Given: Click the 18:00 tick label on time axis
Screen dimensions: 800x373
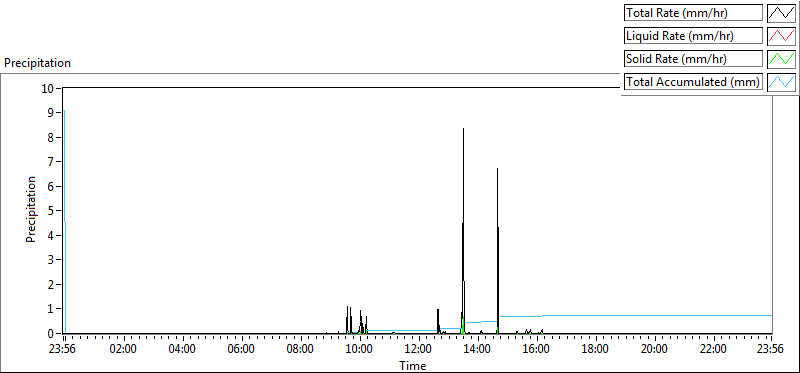Looking at the screenshot, I should point(595,350).
